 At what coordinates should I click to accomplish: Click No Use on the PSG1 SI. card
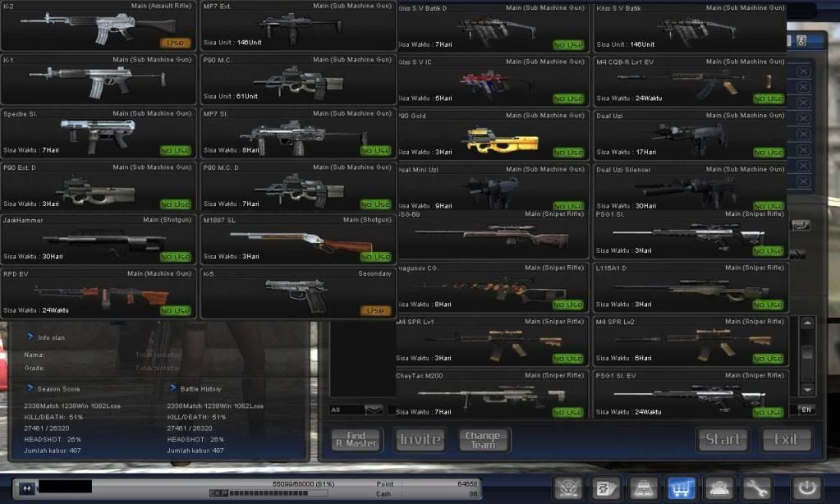coord(769,250)
